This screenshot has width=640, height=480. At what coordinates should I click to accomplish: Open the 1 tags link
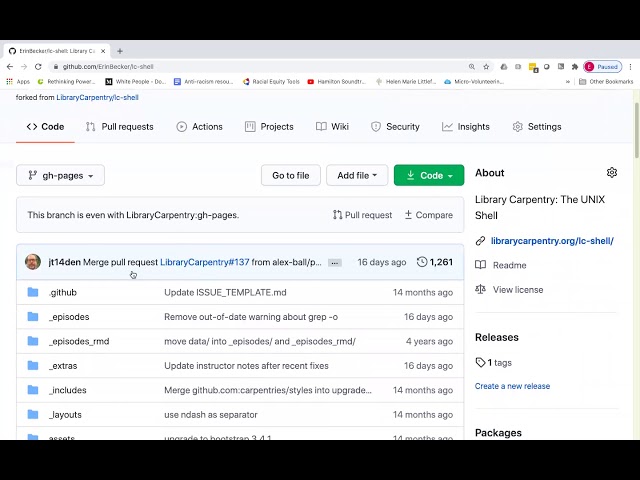point(493,362)
